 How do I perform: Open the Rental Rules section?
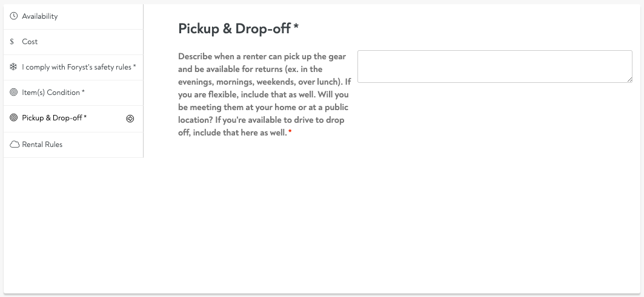point(42,145)
